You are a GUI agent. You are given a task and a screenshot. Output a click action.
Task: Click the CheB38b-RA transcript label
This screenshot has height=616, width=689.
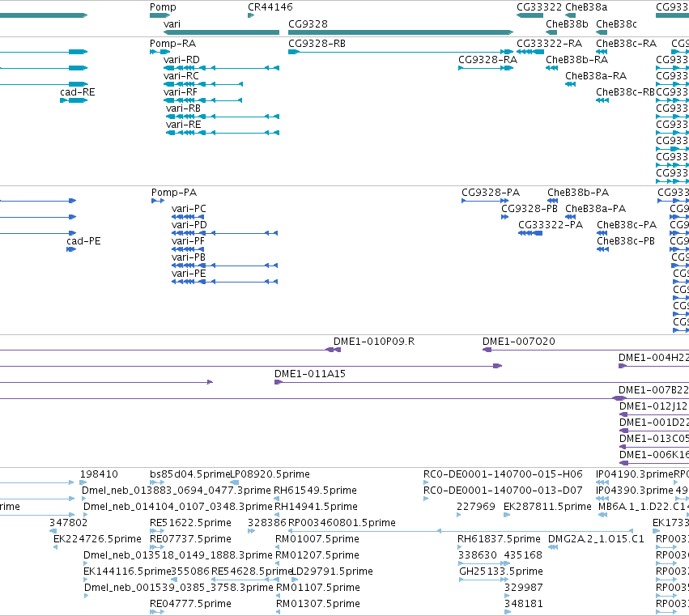tap(576, 60)
